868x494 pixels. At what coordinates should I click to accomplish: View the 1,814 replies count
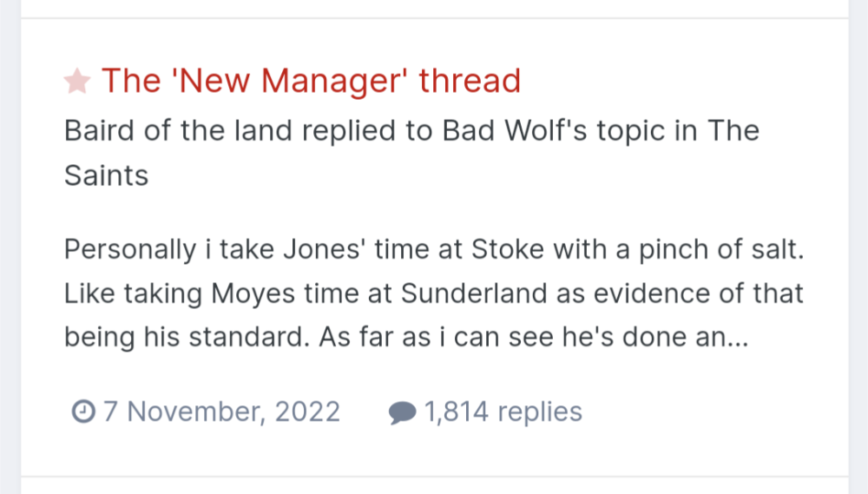[503, 411]
